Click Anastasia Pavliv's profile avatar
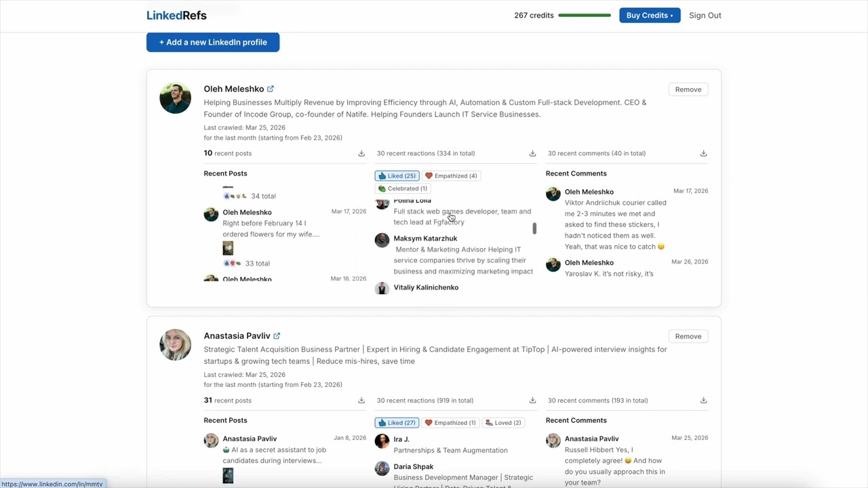868x488 pixels. coord(175,345)
